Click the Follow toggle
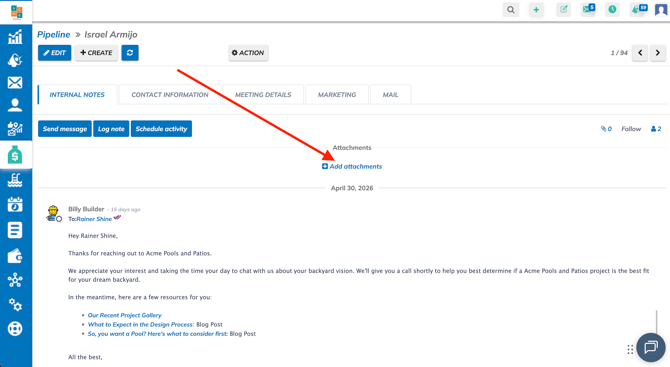 (631, 129)
